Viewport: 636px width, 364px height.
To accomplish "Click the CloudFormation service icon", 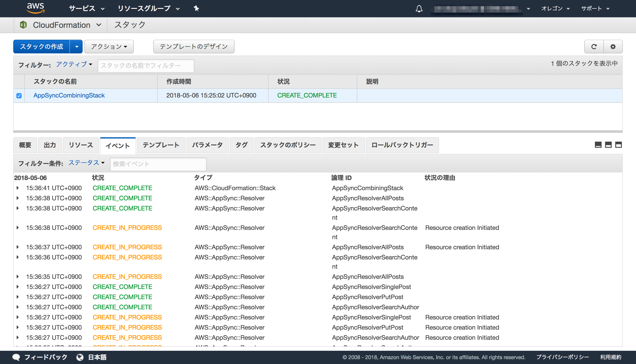I will [23, 25].
